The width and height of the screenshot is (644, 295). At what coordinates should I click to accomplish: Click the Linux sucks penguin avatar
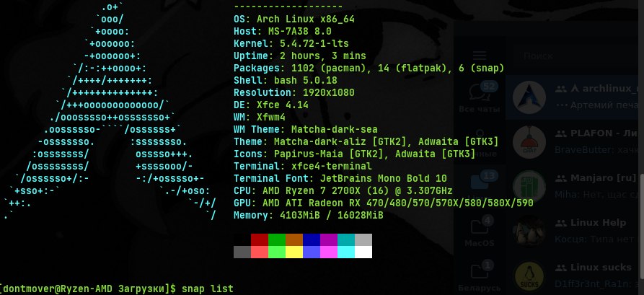(529, 276)
